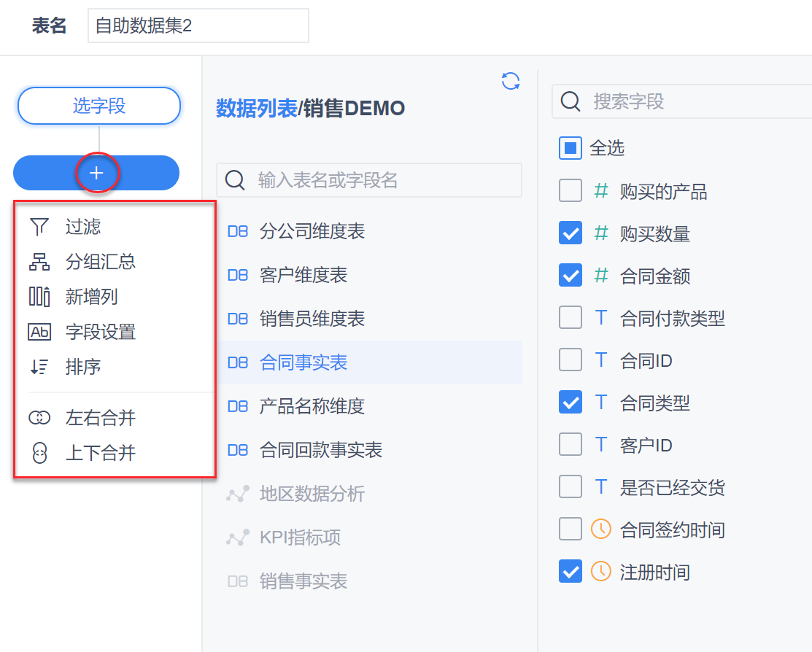Click the filter funnel icon
Image resolution: width=812 pixels, height=652 pixels.
click(x=39, y=227)
